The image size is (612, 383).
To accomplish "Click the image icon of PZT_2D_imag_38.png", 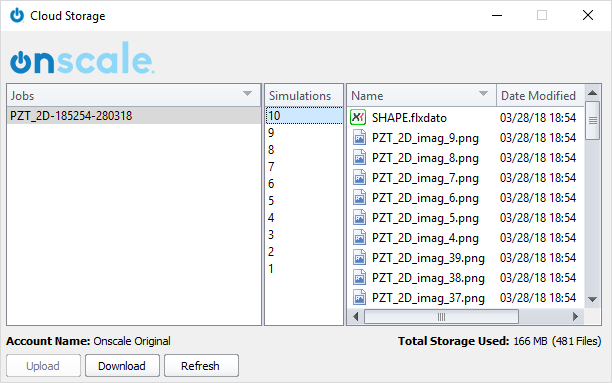I will (359, 278).
